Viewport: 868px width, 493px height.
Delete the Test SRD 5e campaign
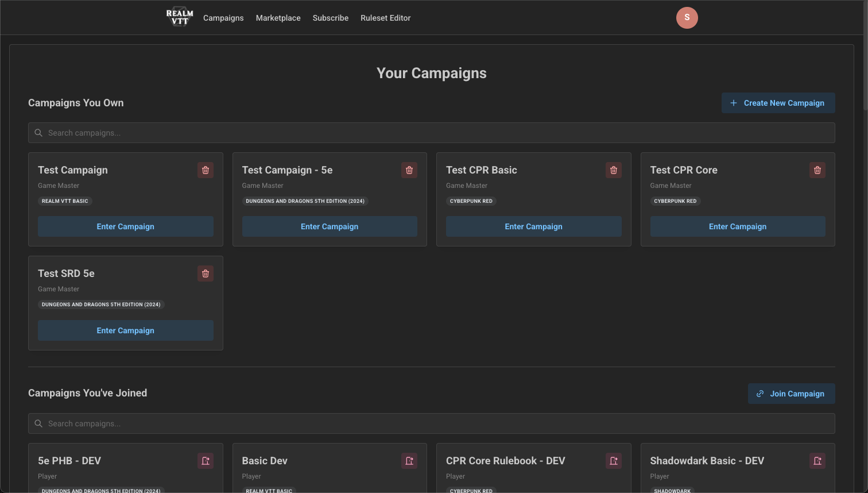pyautogui.click(x=206, y=274)
